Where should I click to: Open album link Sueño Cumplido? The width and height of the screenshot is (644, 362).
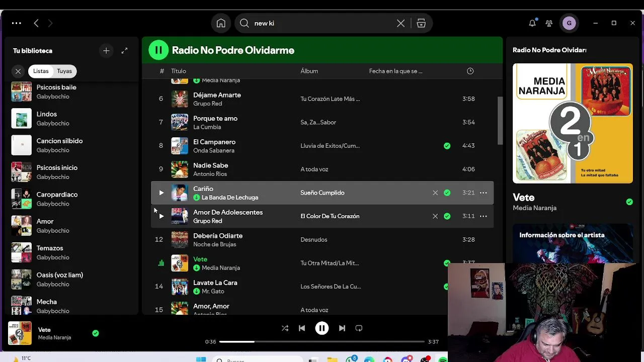coord(322,193)
